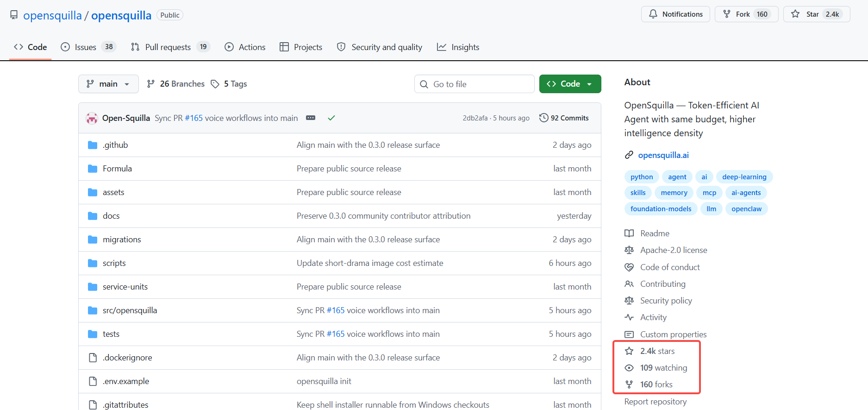Screen dimensions: 868x410
Task: Open the Contributing link
Action: [662, 284]
